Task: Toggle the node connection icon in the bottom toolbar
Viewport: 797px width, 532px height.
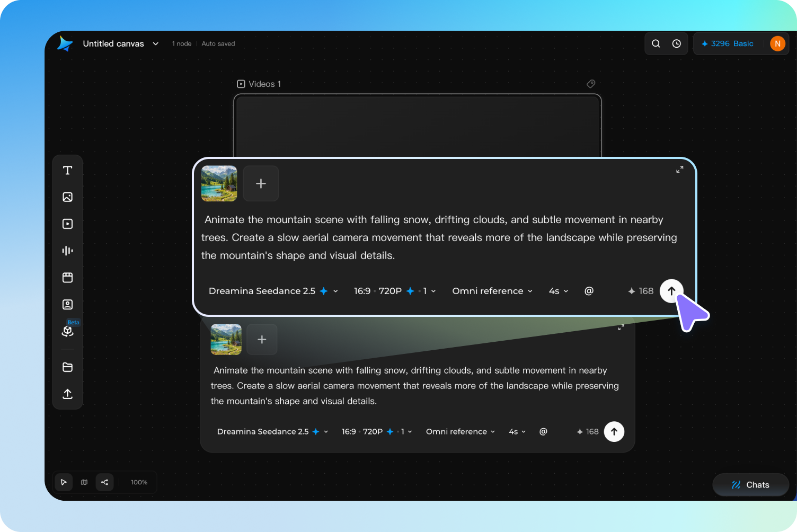Action: pyautogui.click(x=105, y=482)
